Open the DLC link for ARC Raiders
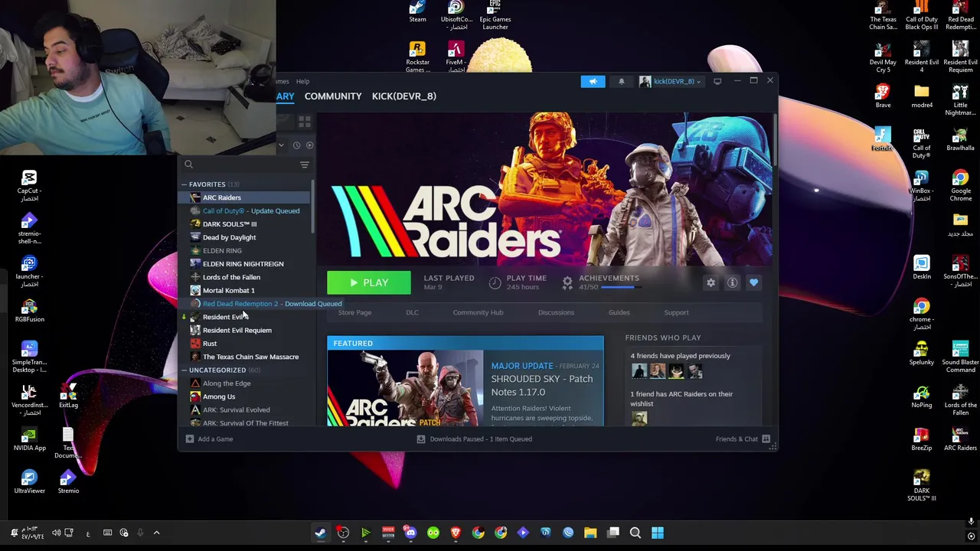Viewport: 980px width, 551px height. (x=412, y=312)
